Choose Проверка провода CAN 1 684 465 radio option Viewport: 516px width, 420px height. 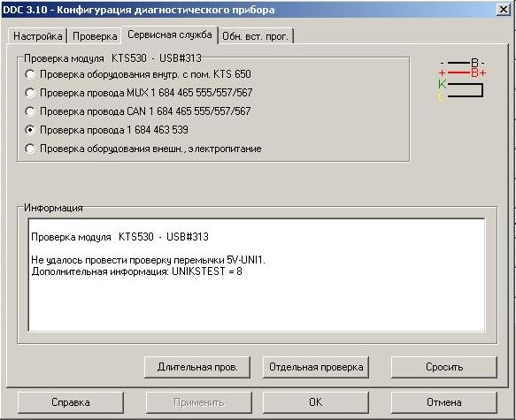tap(138, 111)
